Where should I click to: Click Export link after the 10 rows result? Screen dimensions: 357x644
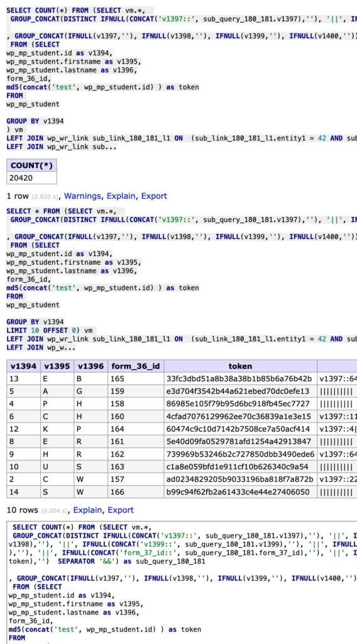click(121, 509)
